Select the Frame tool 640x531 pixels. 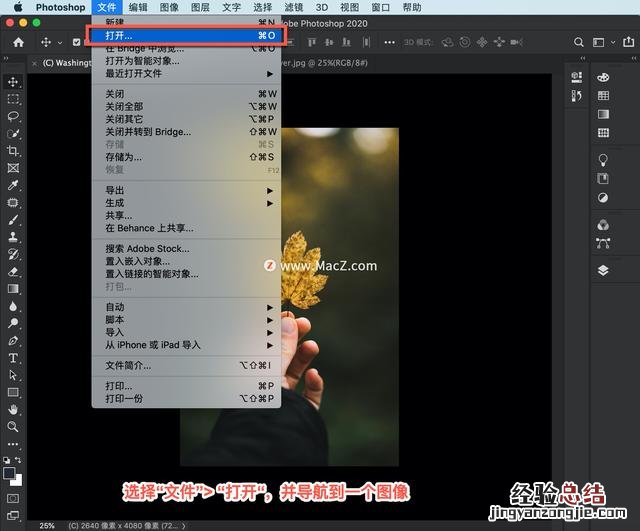click(13, 168)
